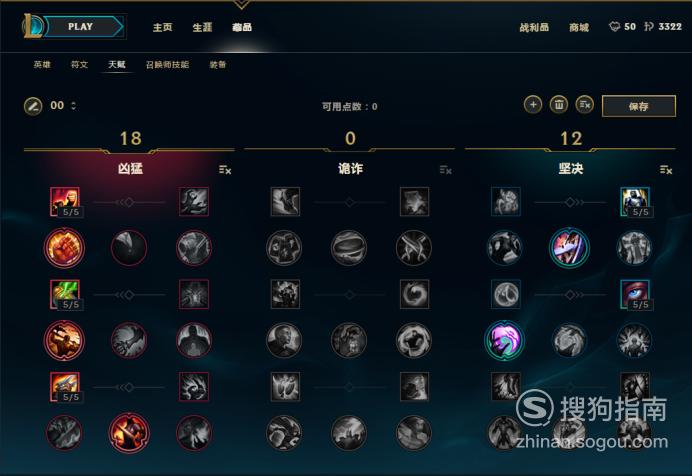Screen dimensions: 692x476
Task: Open the 商城 store link
Action: pos(579,27)
